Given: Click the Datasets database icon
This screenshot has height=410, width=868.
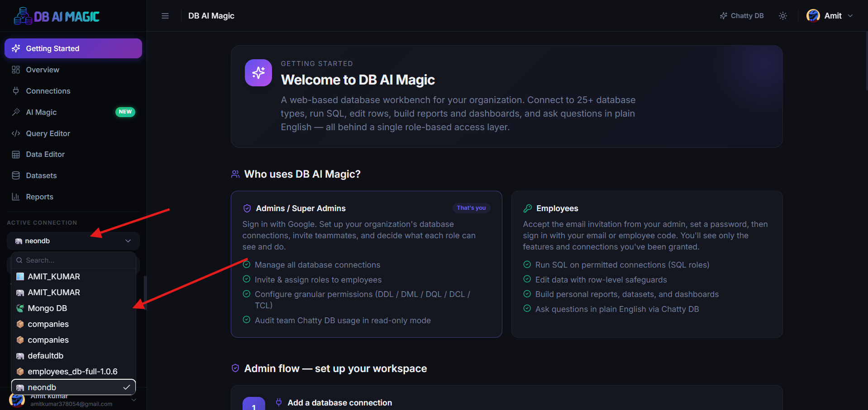Looking at the screenshot, I should pos(16,175).
